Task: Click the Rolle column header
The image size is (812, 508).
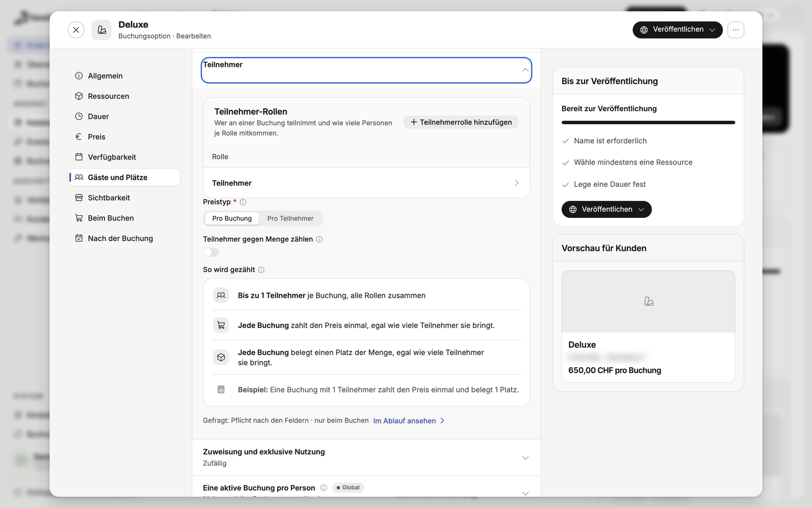Action: 220,157
